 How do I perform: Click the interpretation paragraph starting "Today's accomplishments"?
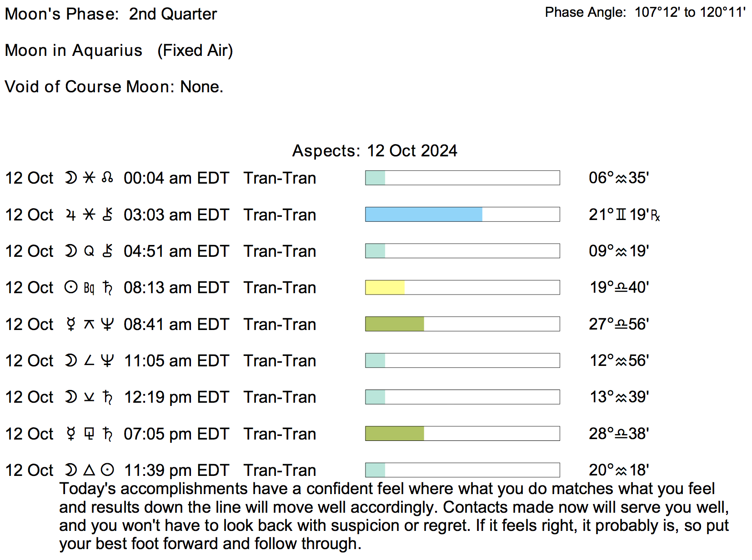tap(394, 516)
